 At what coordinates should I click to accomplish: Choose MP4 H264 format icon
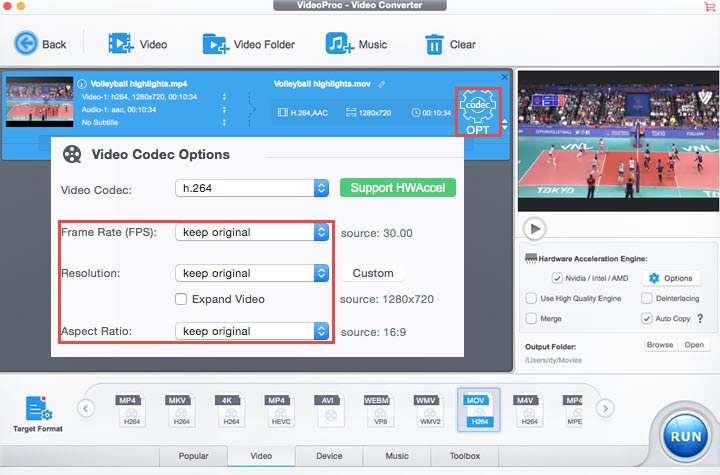pyautogui.click(x=131, y=411)
